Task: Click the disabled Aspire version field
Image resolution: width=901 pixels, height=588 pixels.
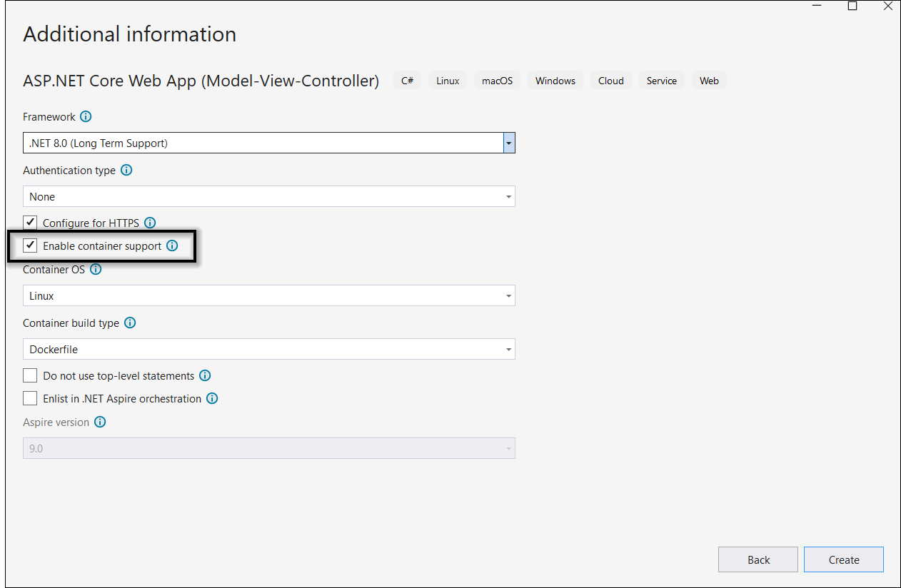Action: click(268, 448)
